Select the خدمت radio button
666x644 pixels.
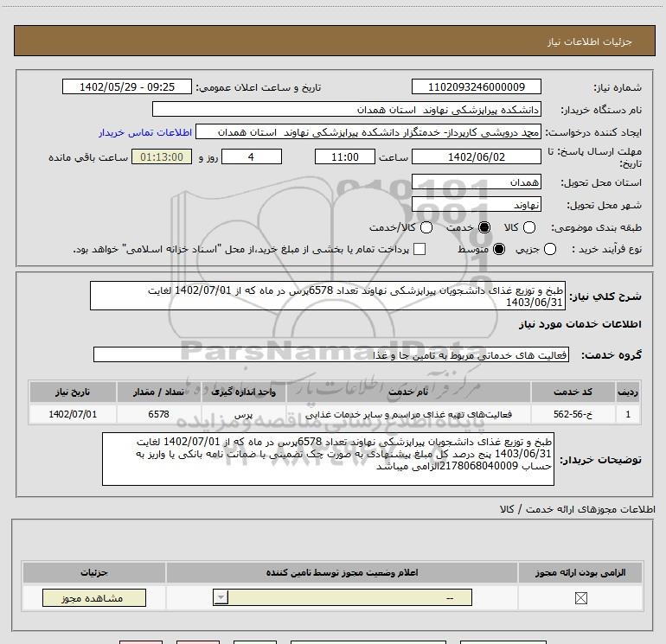pos(484,227)
